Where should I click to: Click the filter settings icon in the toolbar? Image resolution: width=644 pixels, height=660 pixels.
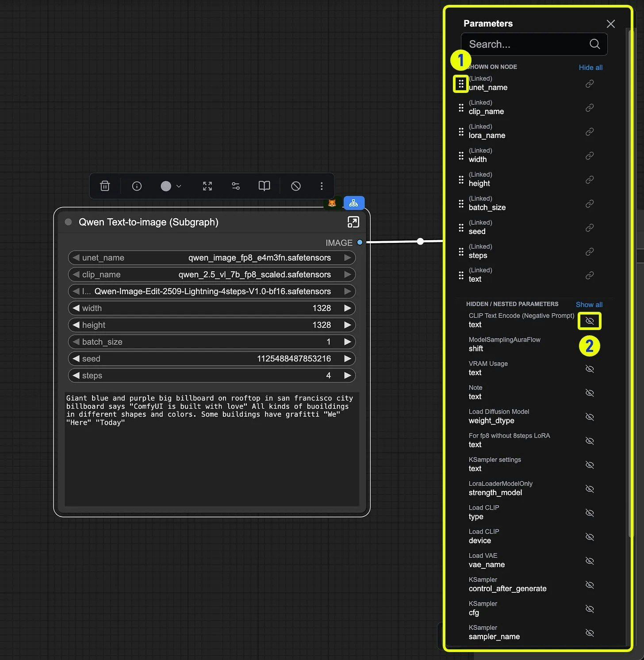235,186
